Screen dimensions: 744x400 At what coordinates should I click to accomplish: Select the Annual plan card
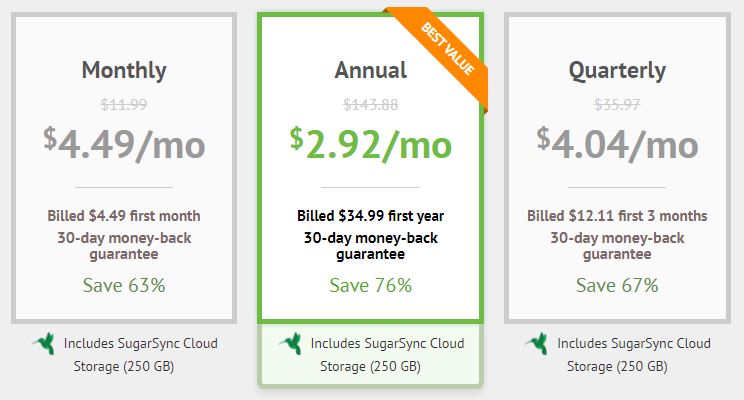pos(371,168)
